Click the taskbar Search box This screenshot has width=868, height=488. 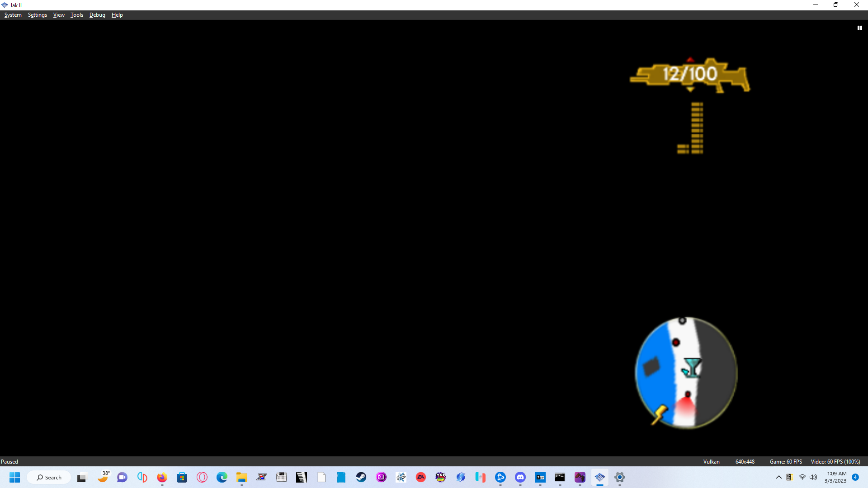49,477
